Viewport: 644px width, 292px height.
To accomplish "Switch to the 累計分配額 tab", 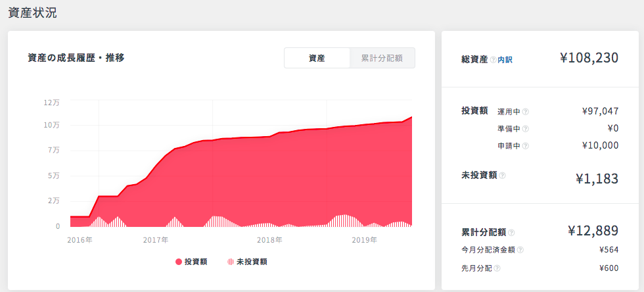I will pyautogui.click(x=382, y=58).
